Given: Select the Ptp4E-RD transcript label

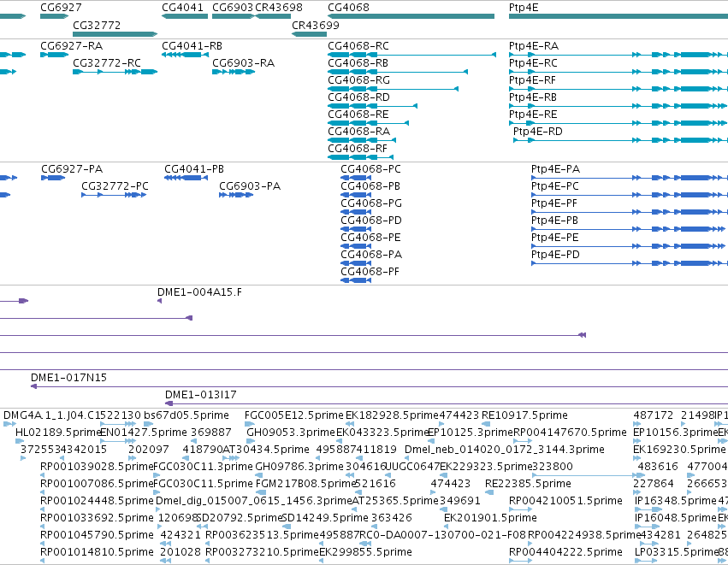Looking at the screenshot, I should pyautogui.click(x=537, y=132).
